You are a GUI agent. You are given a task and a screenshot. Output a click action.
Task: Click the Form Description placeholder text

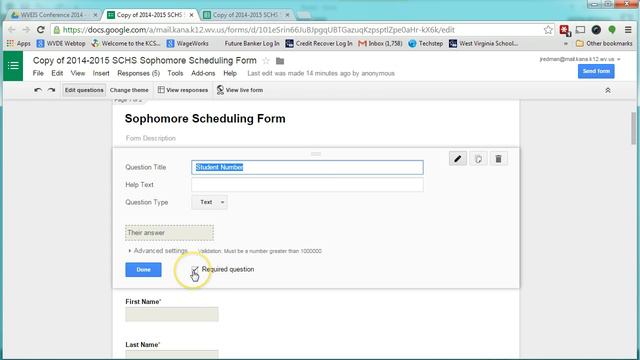pos(151,138)
